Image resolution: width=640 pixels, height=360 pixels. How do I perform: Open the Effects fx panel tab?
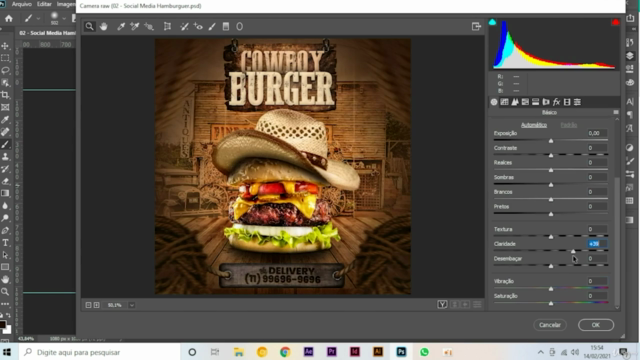(x=556, y=102)
